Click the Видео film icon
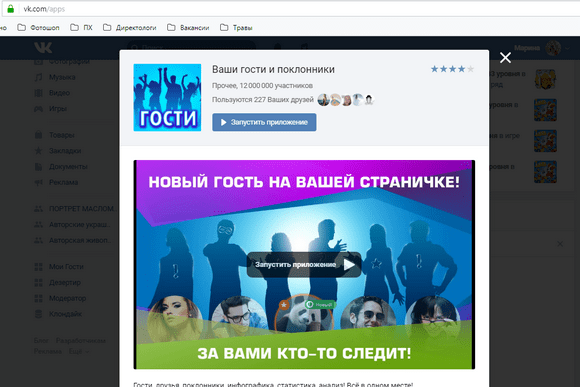Viewport: 580px width, 387px height. coord(38,93)
